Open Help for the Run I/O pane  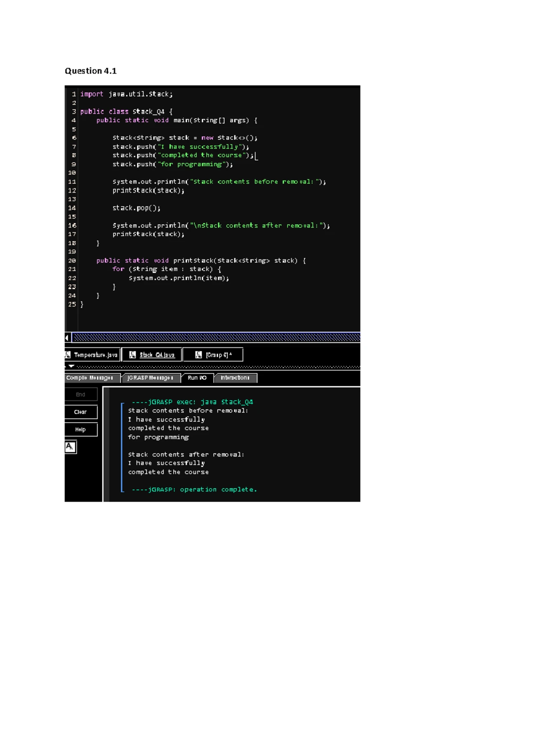81,430
